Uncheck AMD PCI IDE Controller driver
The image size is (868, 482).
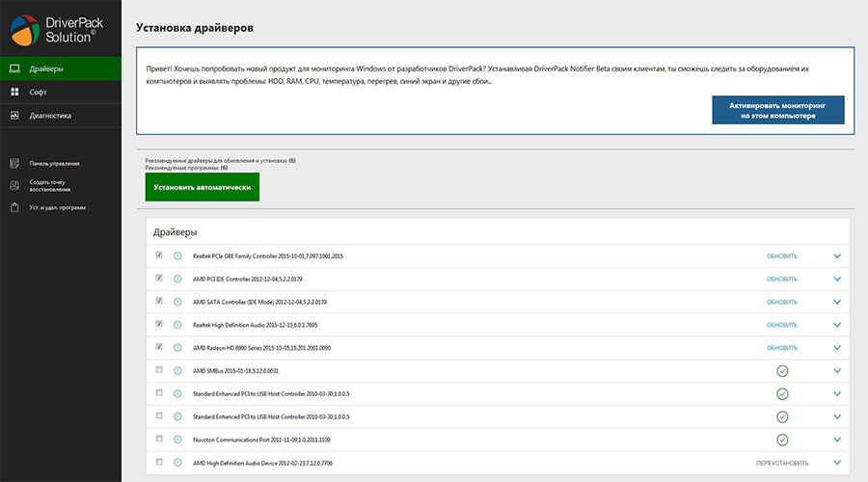coord(159,278)
